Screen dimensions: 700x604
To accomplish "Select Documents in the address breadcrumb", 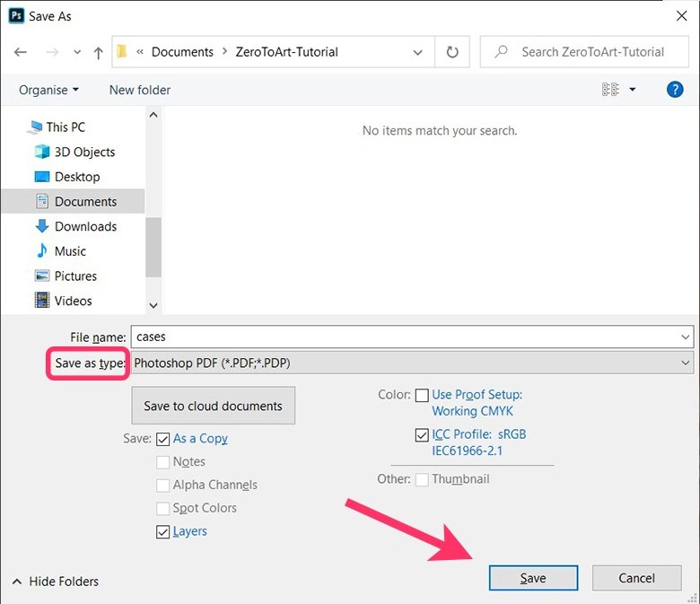I will click(182, 52).
